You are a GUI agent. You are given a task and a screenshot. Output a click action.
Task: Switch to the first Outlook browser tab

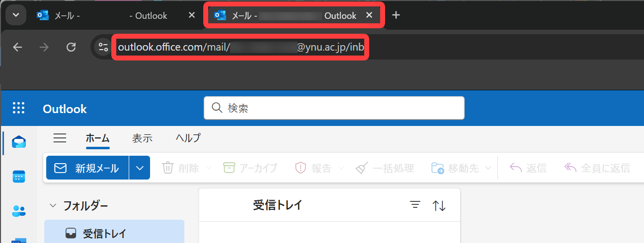click(x=117, y=15)
